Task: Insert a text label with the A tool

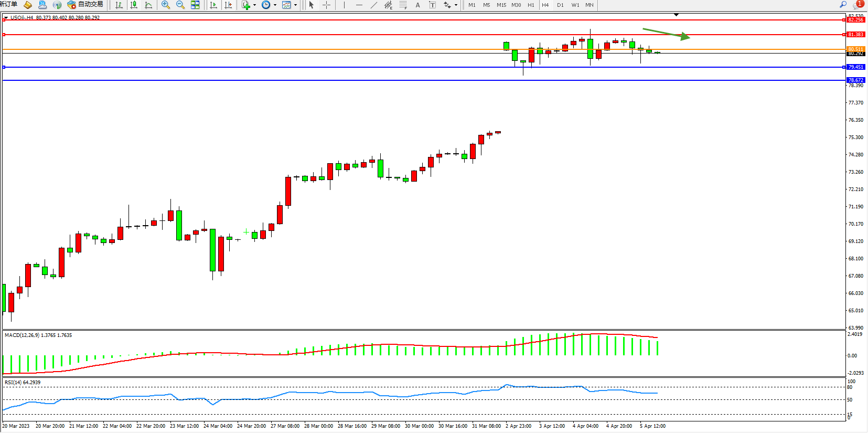Action: (x=417, y=5)
